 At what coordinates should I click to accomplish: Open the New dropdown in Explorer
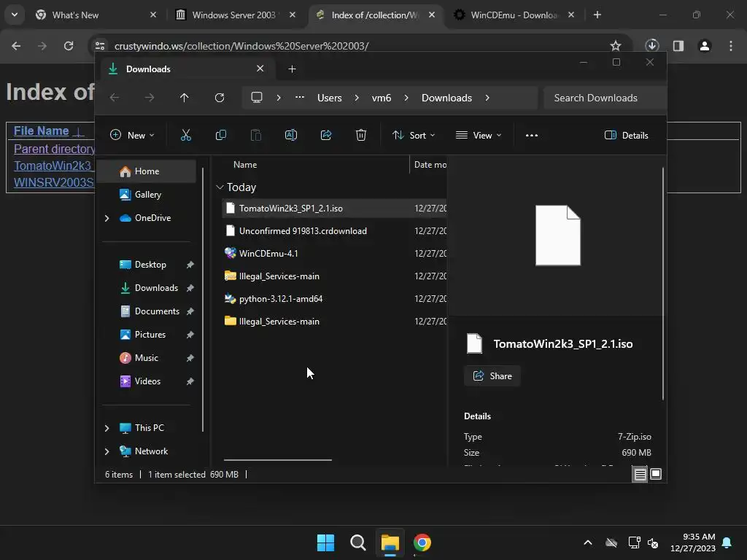pyautogui.click(x=132, y=135)
